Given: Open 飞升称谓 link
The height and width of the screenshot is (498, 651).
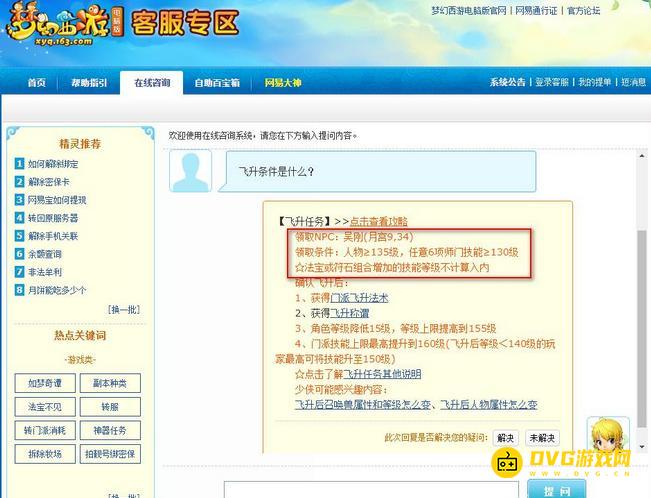Looking at the screenshot, I should 350,313.
